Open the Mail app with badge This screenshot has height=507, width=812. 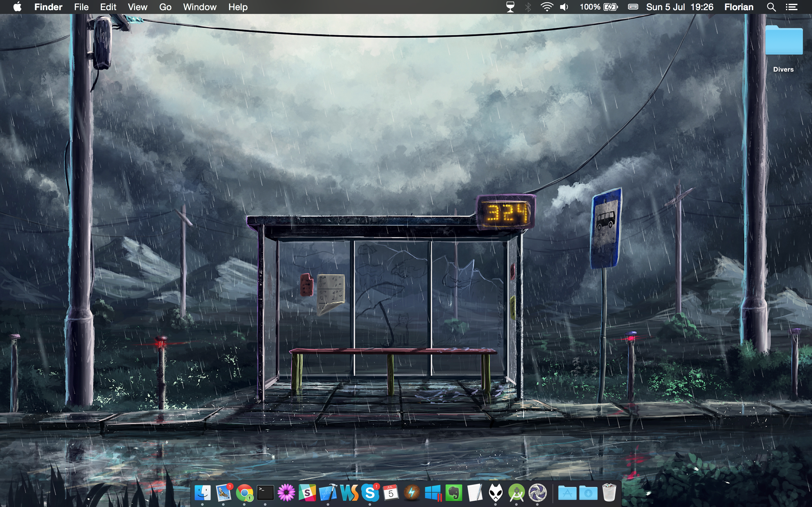click(x=224, y=492)
